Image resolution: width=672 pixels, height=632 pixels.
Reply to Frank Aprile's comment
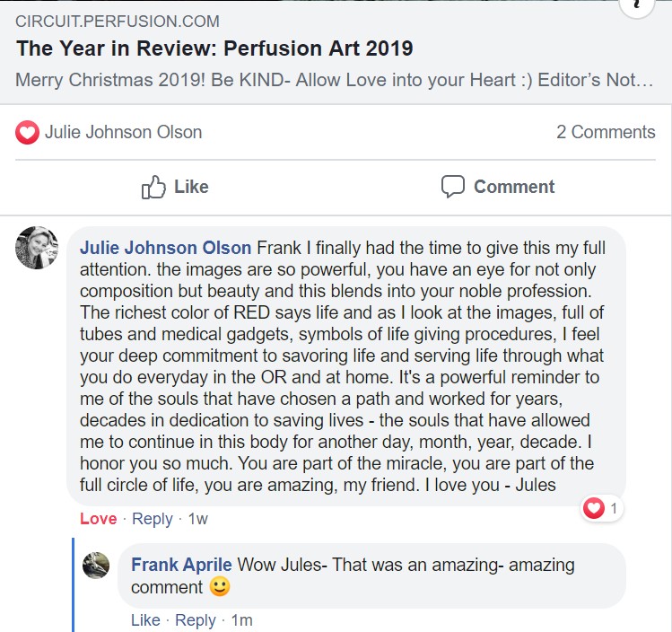coord(196,620)
